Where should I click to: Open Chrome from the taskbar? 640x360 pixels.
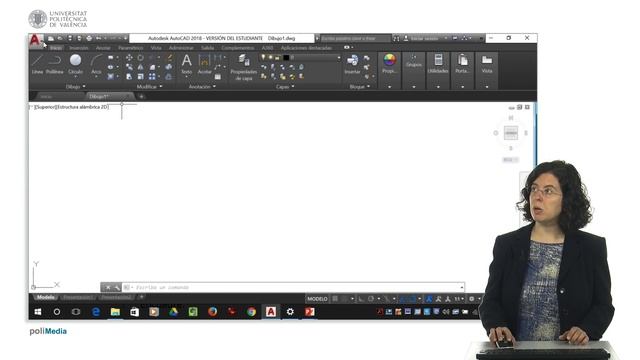click(251, 312)
